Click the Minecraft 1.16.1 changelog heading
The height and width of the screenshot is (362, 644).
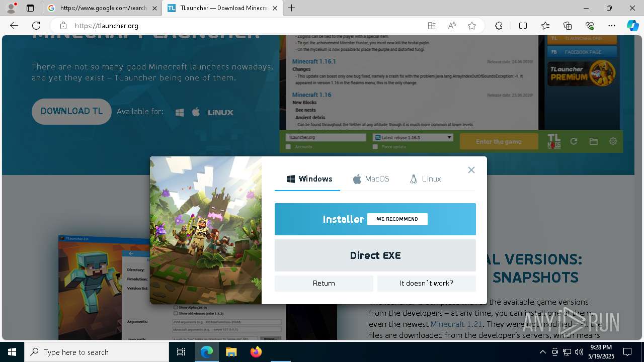click(x=314, y=61)
